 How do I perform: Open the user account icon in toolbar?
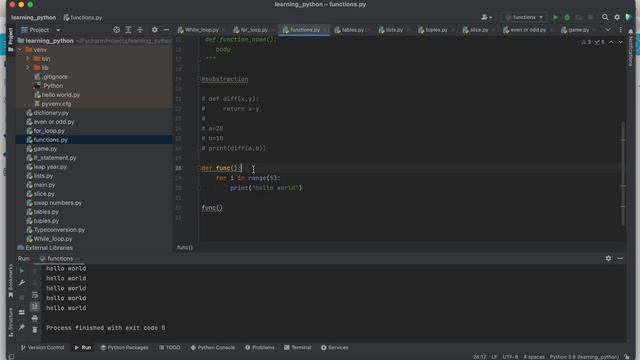click(486, 17)
